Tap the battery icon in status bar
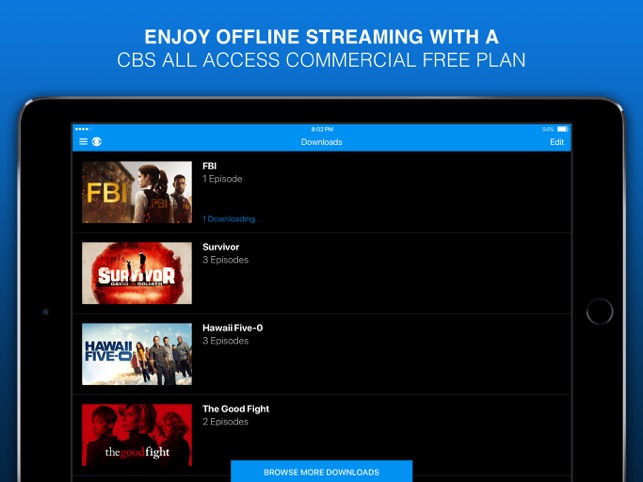643x482 pixels. pos(563,129)
